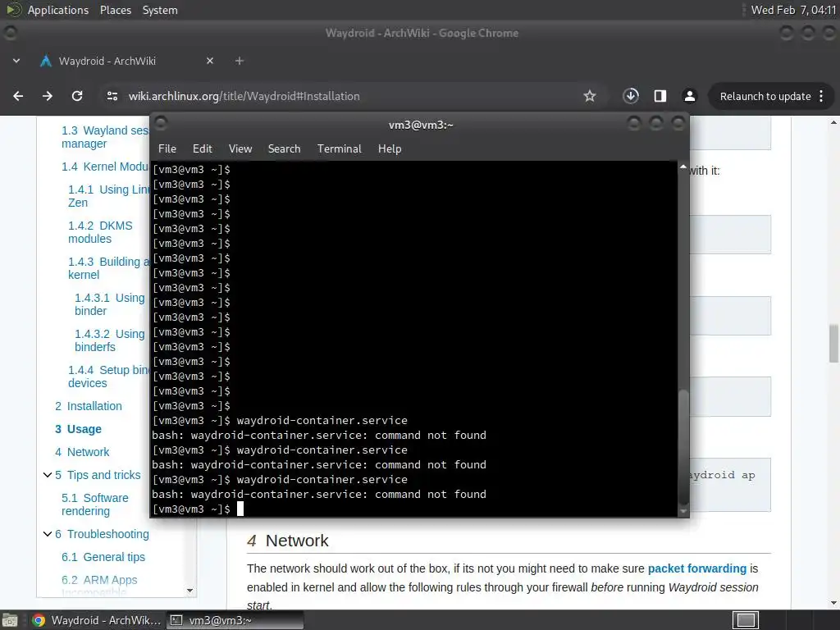Click terminal scrollbar up arrow
Screen dimensions: 840x630
pos(683,167)
